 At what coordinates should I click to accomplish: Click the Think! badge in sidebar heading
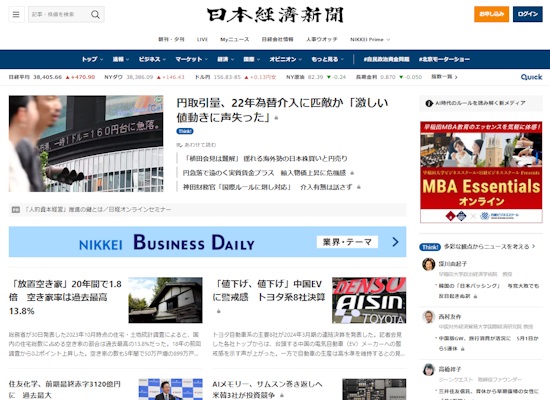pos(430,247)
